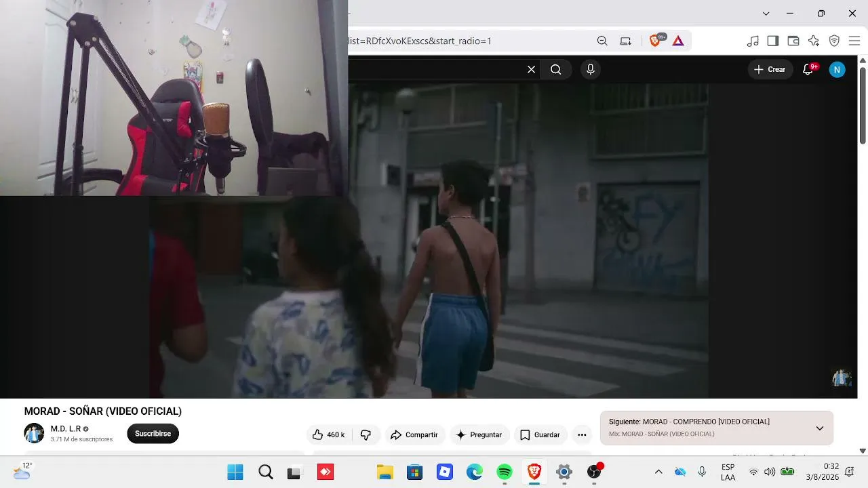Screen dimensions: 868x488
Task: Open OBS Studio from the taskbar
Action: pyautogui.click(x=595, y=472)
